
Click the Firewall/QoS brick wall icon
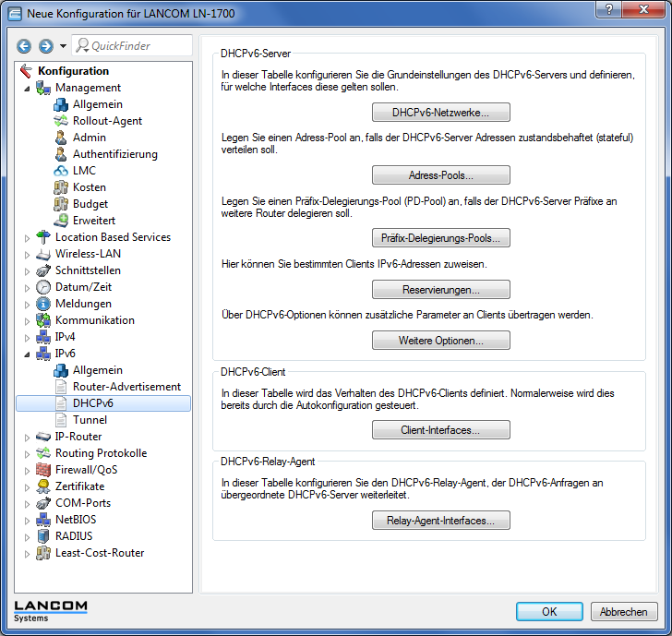(x=43, y=470)
